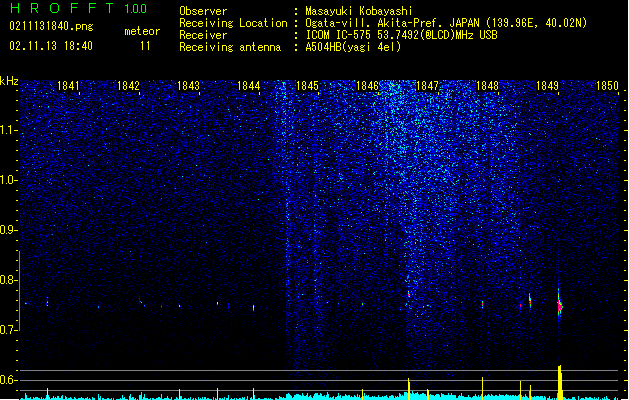Click the 1849 time axis label
The height and width of the screenshot is (400, 629).
(x=547, y=86)
